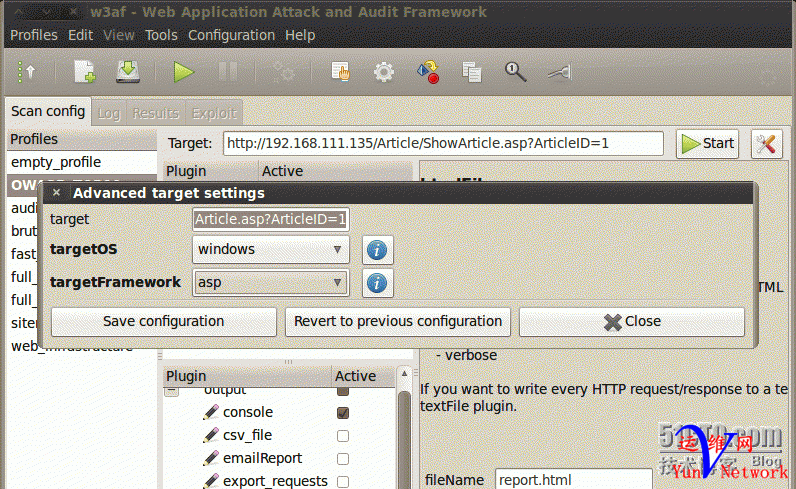
Task: Select the empty_profile profile
Action: 81,162
